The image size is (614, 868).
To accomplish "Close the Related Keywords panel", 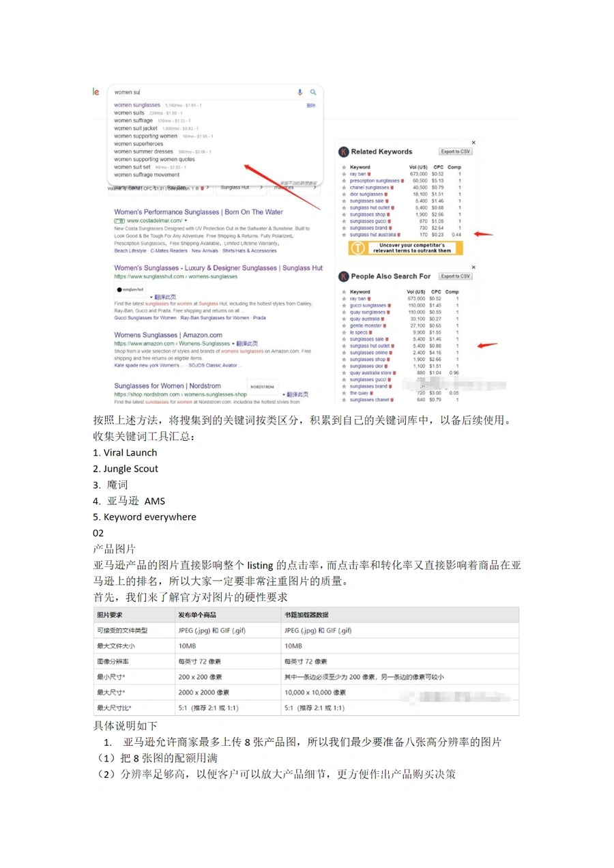I will pyautogui.click(x=473, y=143).
